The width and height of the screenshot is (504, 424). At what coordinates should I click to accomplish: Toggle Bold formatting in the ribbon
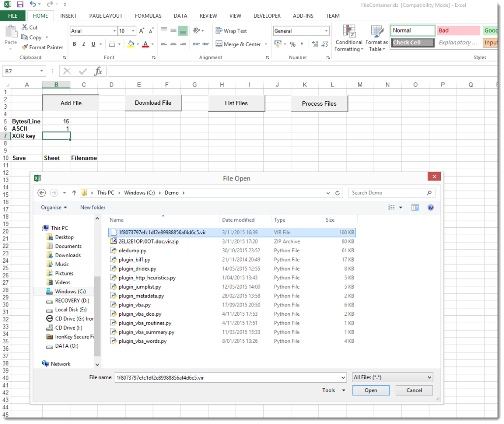pos(75,44)
